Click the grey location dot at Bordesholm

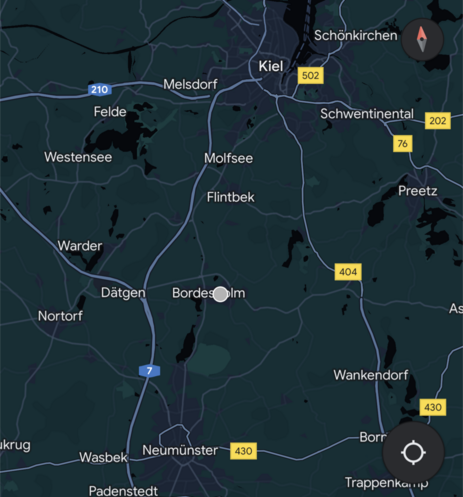(x=220, y=294)
